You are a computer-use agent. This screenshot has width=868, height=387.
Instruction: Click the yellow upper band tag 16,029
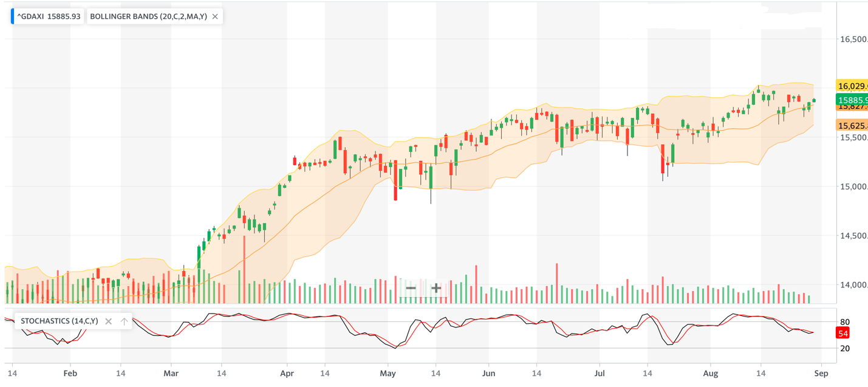(x=852, y=86)
